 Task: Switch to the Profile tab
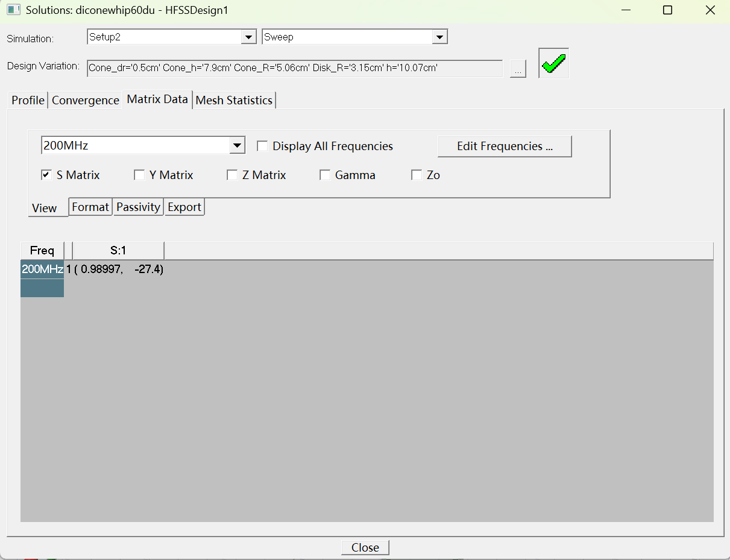coord(28,100)
